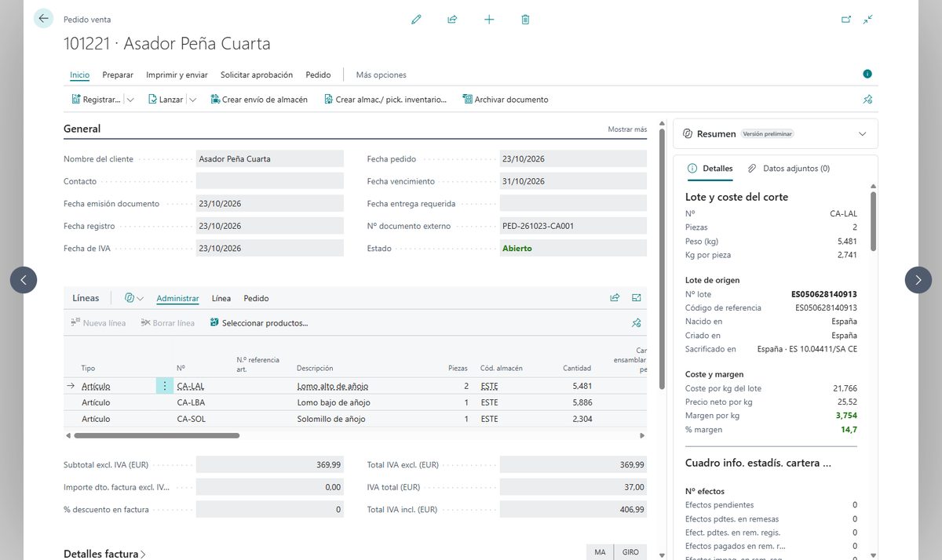The image size is (942, 560).
Task: Click the plus icon to create new
Action: click(x=489, y=19)
